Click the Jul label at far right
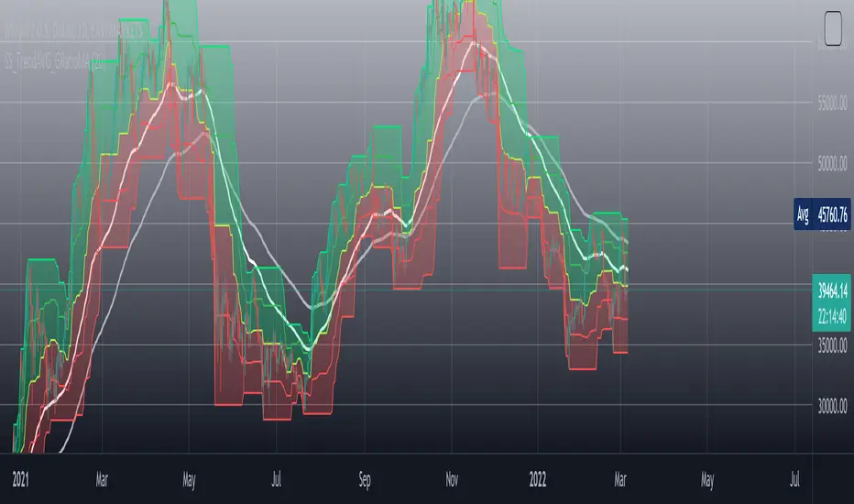The width and height of the screenshot is (854, 504). point(794,479)
